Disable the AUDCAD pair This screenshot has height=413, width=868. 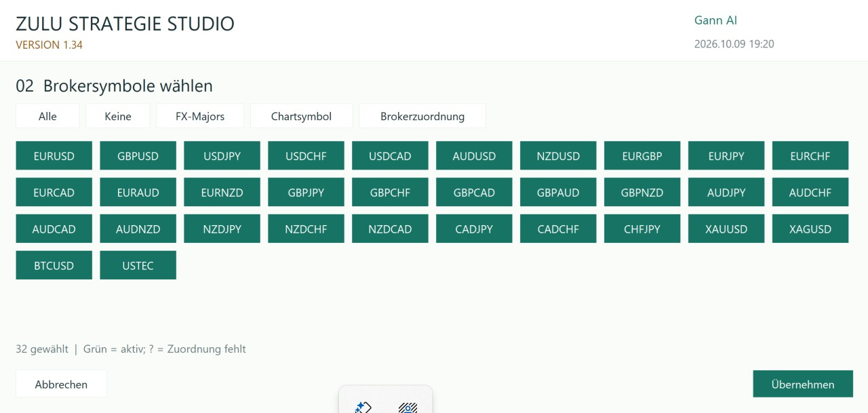point(54,229)
